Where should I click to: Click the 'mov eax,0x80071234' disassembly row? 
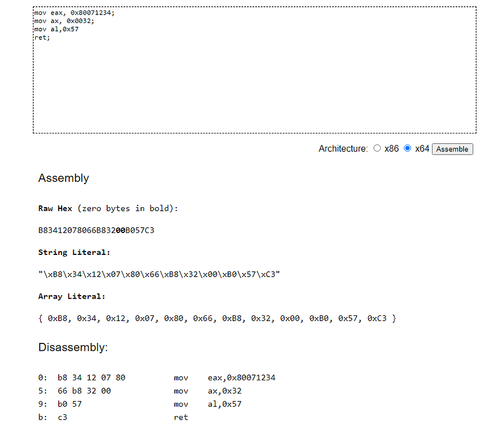(157, 377)
